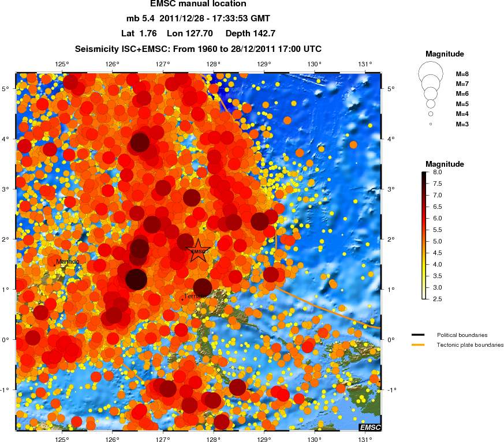Click the EMSC logo in map corner
This screenshot has height=442, width=504.
(370, 427)
